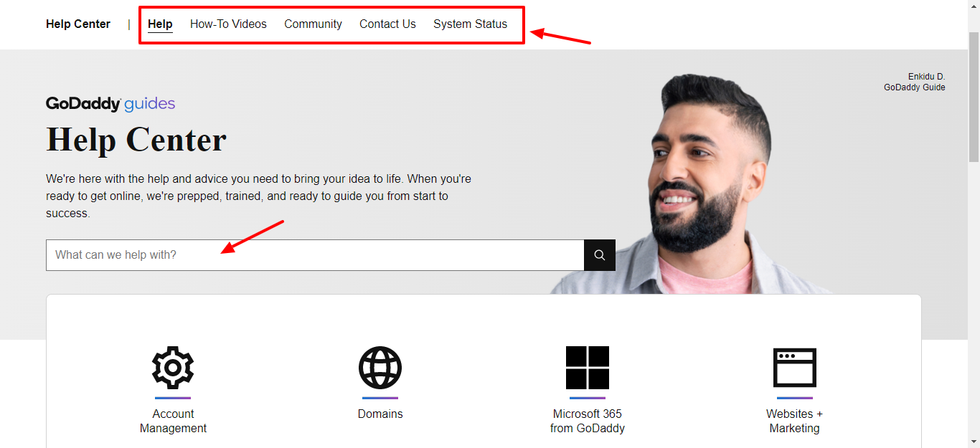Open the Microsoft 365 from GoDaddy link
980x448 pixels.
[x=587, y=421]
